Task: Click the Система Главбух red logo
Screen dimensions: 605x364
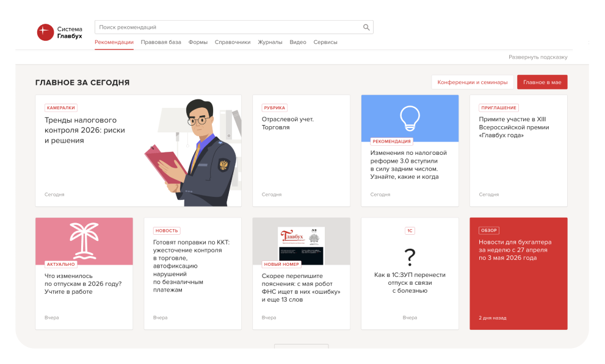Action: tap(45, 32)
